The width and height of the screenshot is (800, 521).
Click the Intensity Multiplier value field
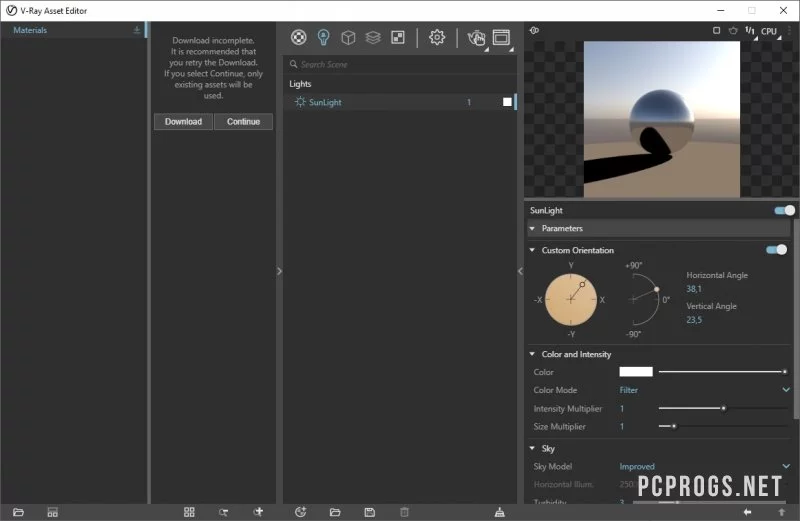tap(622, 408)
